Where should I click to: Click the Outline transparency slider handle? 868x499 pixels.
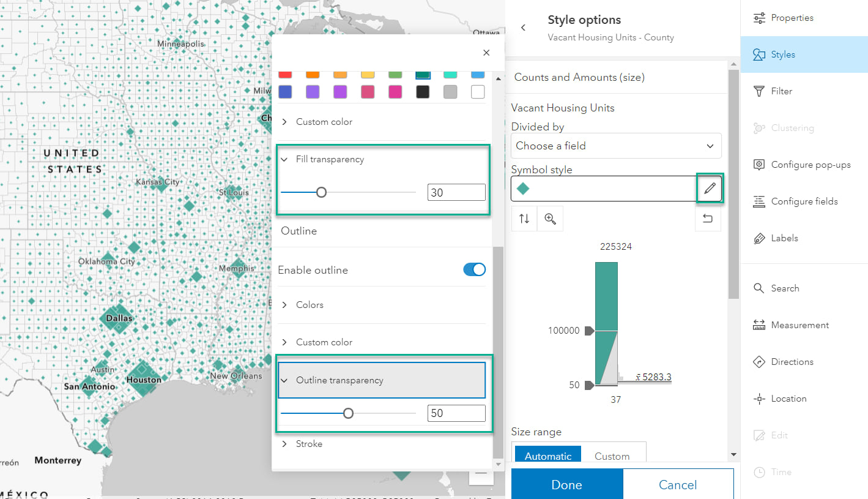coord(348,413)
